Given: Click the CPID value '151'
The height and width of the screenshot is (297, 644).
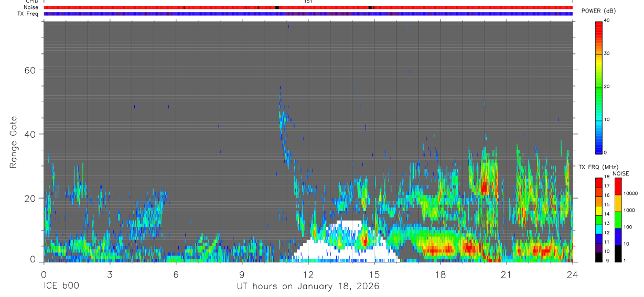Looking at the screenshot, I should [308, 2].
